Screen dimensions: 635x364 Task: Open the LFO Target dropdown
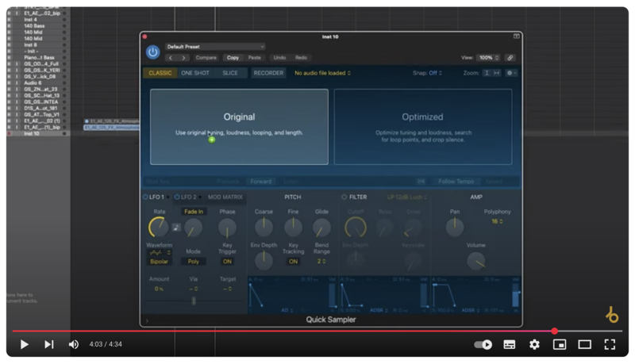click(228, 289)
